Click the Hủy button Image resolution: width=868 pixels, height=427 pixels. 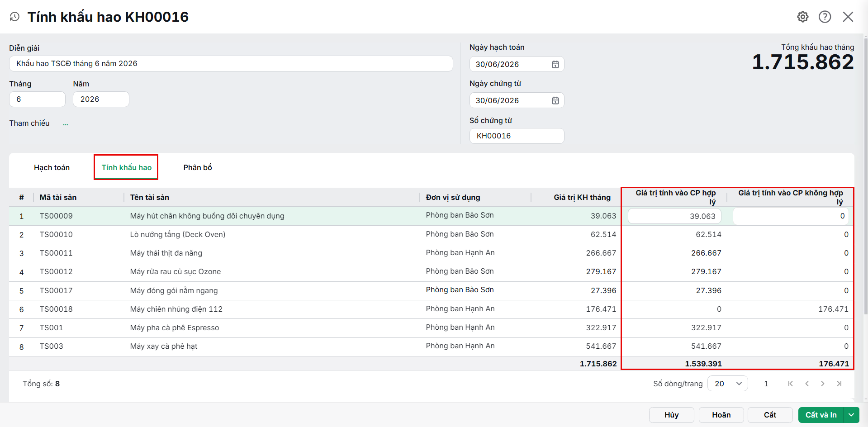671,415
